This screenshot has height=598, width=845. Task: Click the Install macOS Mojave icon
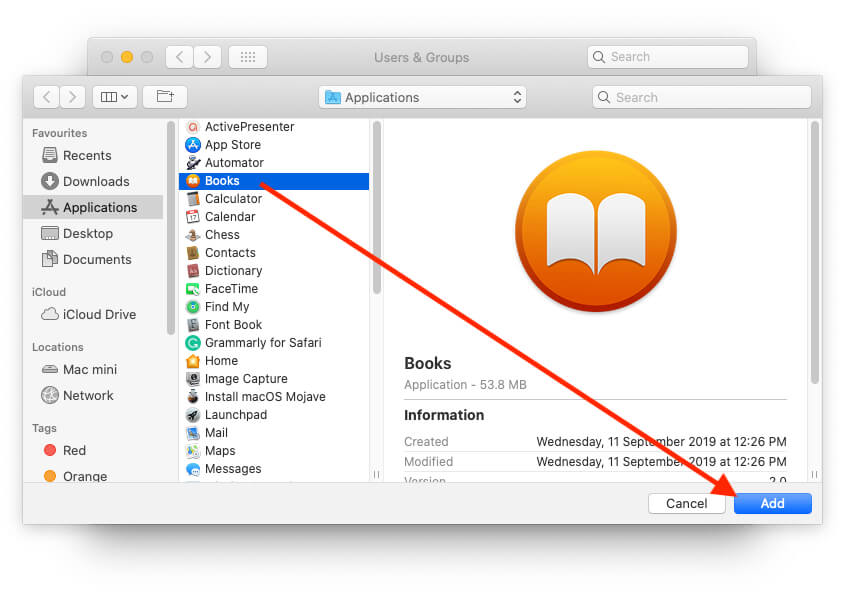tap(193, 397)
